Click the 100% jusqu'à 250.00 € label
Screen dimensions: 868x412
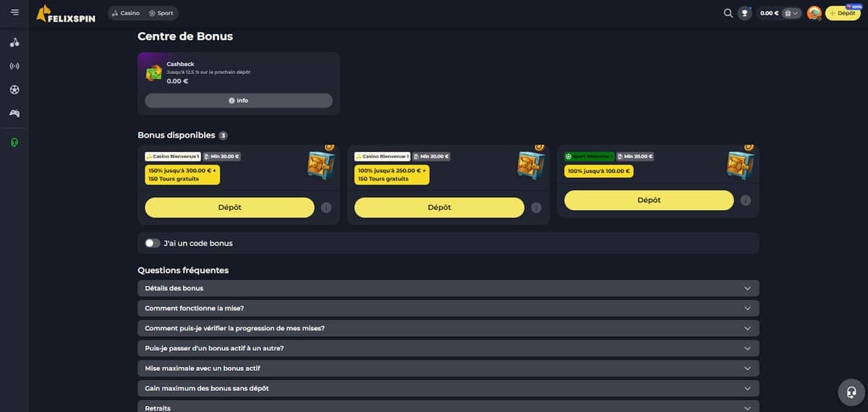coord(391,175)
